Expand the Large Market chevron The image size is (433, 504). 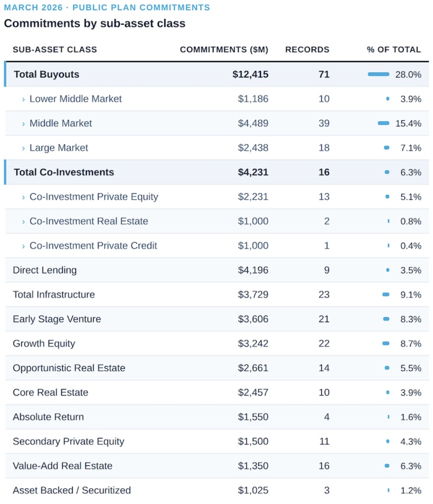(23, 148)
